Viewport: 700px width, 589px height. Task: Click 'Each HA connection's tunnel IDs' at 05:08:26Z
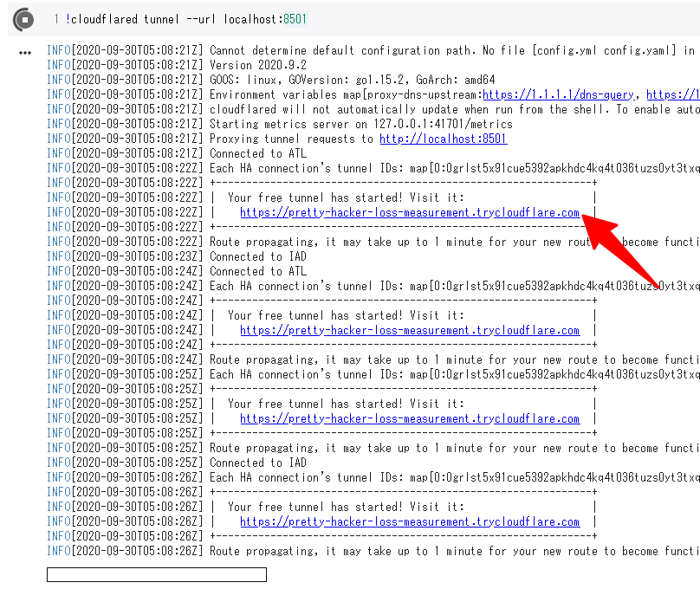[x=373, y=477]
